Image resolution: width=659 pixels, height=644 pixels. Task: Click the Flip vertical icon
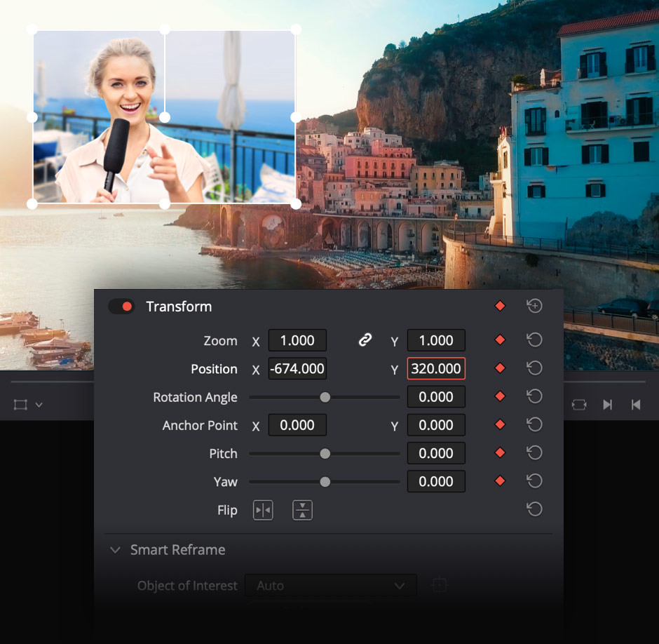point(302,510)
